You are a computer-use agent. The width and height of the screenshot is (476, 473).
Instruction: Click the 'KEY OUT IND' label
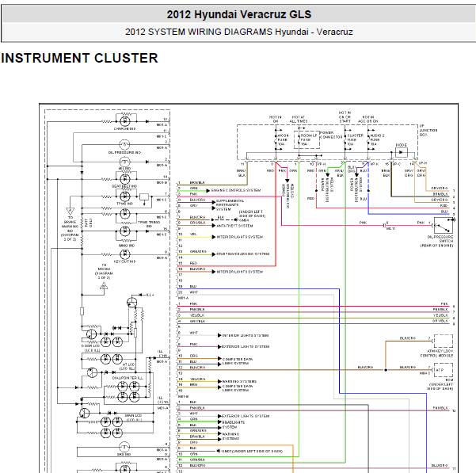pos(125,261)
